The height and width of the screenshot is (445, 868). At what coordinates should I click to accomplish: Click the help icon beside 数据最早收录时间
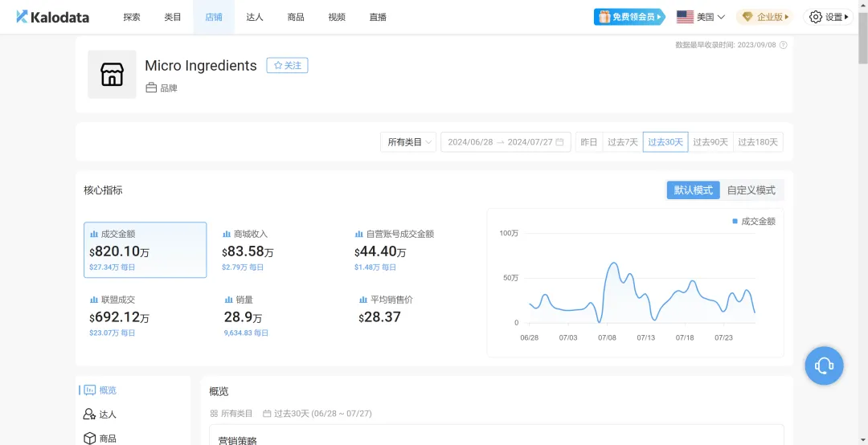coord(784,46)
